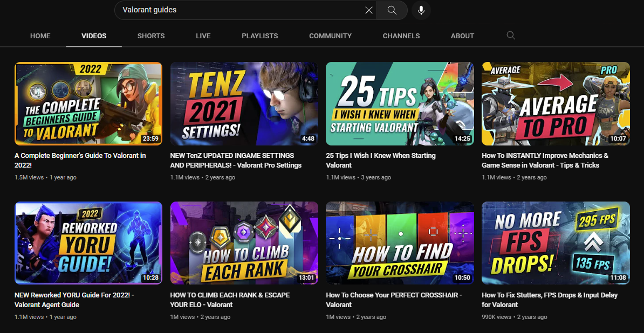
Task: View the CHANNELS tab
Action: [401, 36]
